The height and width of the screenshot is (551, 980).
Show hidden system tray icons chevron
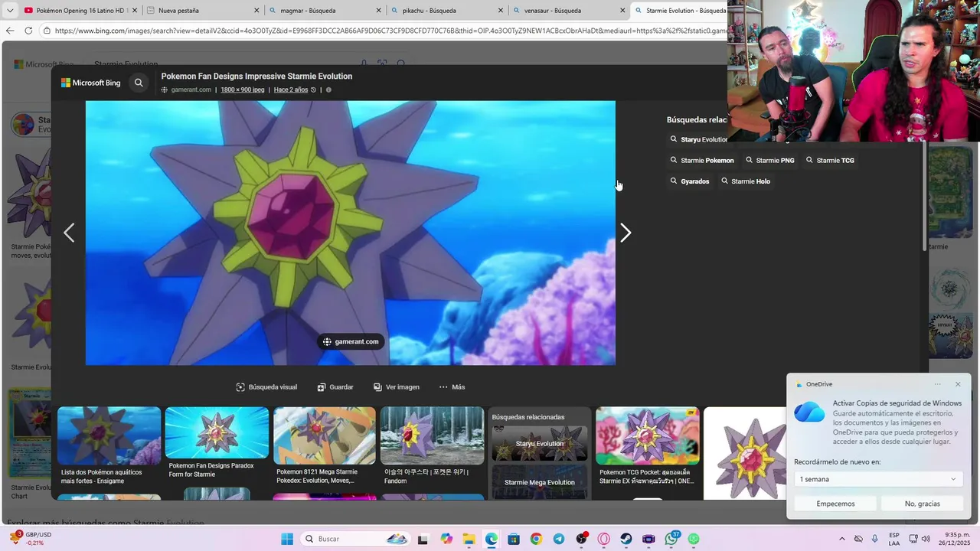[x=842, y=539]
